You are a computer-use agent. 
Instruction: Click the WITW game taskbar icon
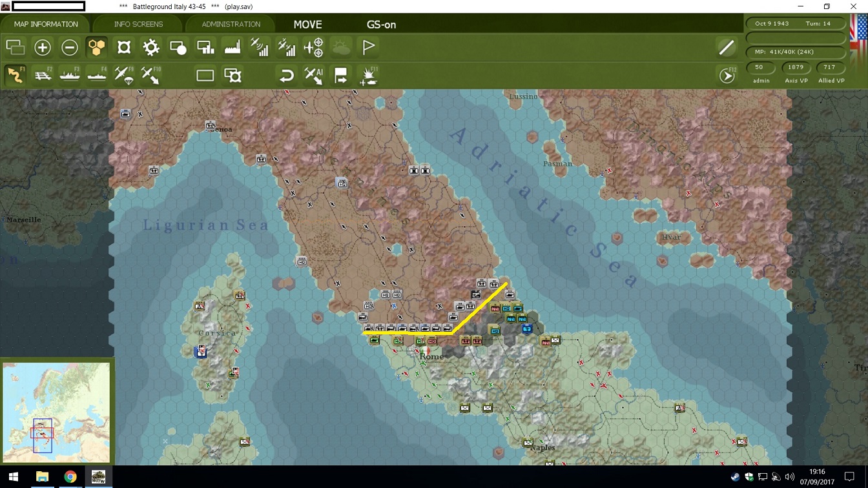(x=99, y=477)
